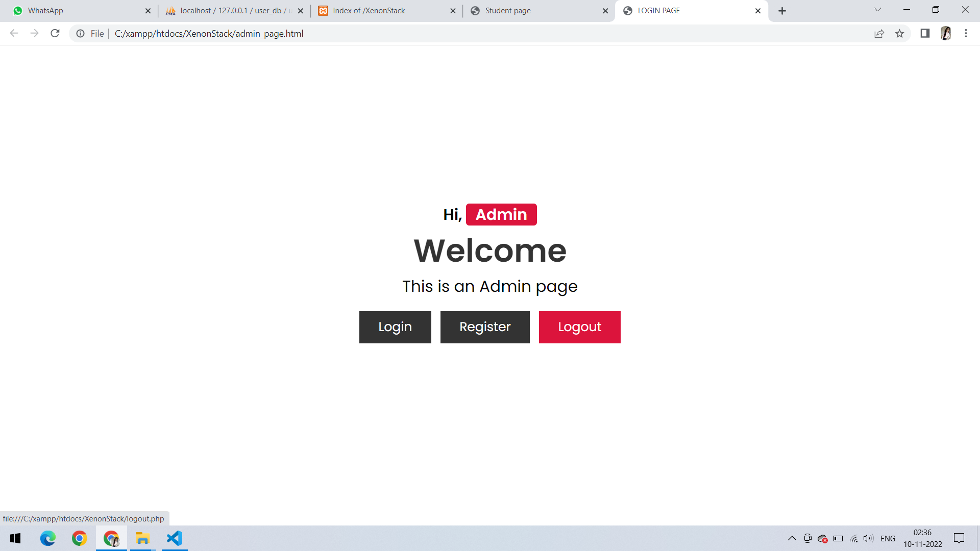
Task: Click the Register button
Action: (484, 327)
